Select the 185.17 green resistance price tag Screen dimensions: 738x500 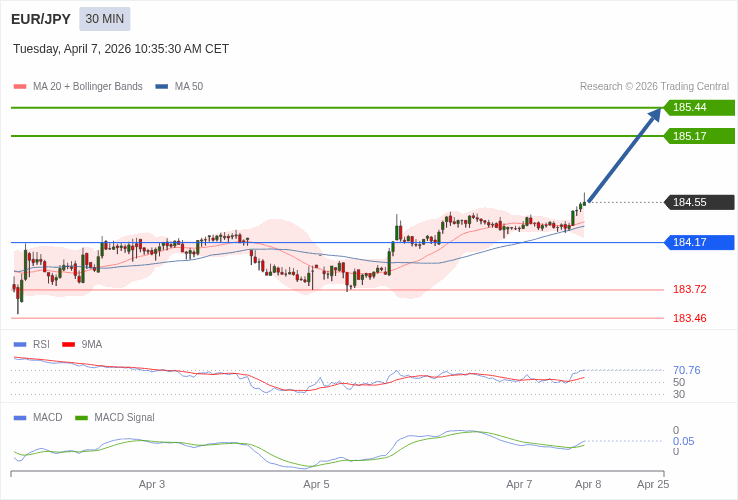click(699, 136)
